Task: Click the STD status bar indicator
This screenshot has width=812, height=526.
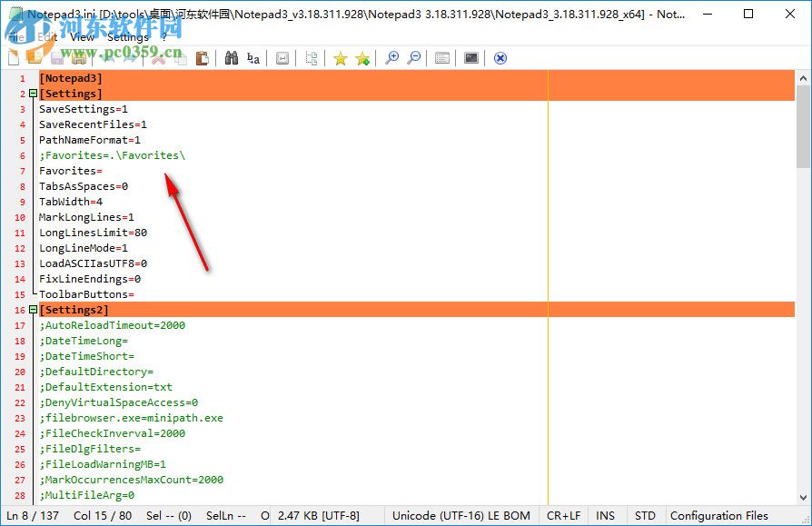Action: [645, 516]
